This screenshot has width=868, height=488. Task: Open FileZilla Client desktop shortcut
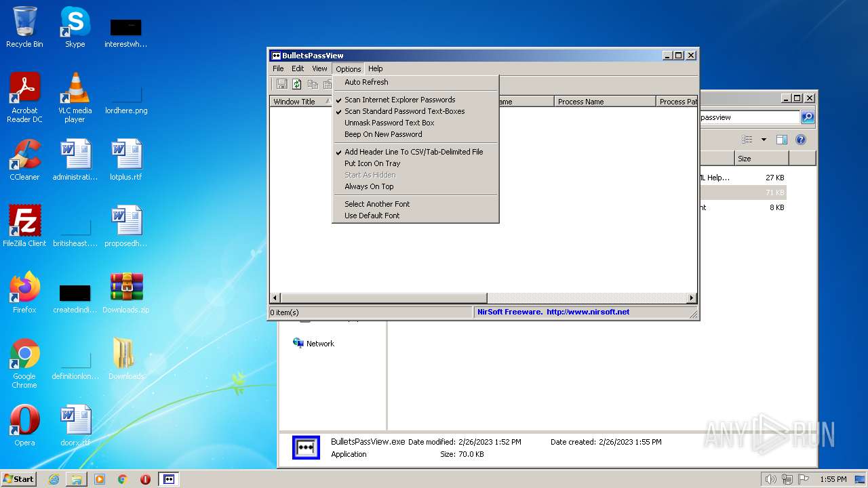point(24,226)
